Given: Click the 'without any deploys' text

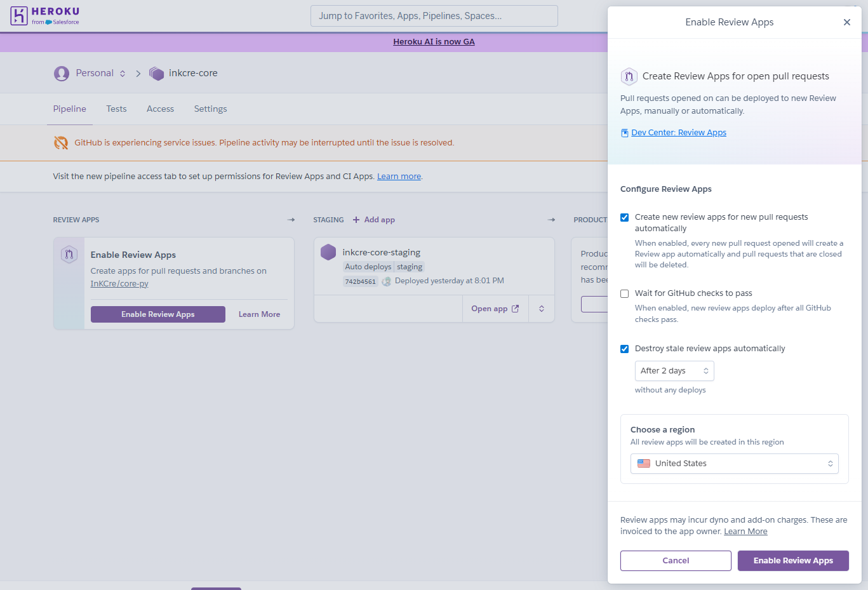Looking at the screenshot, I should [x=671, y=390].
